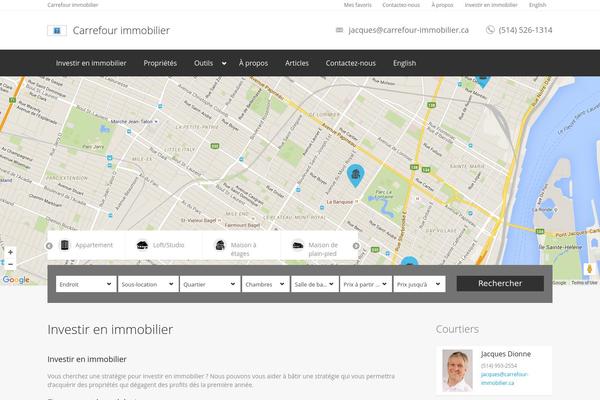Click the phone icon beside (514) 526-1314

point(490,30)
